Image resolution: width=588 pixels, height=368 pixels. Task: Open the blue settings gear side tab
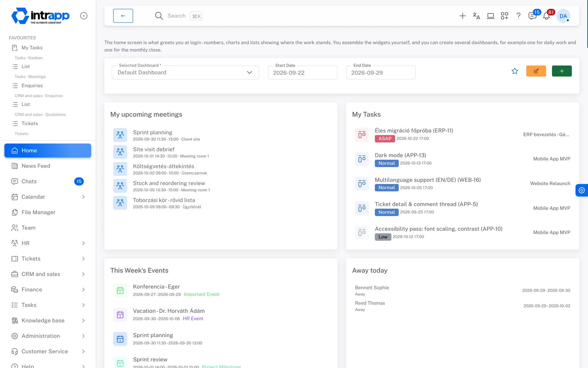[582, 190]
